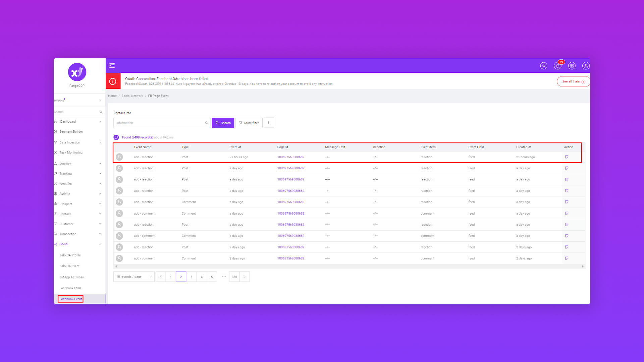The width and height of the screenshot is (644, 362).
Task: Open the three-dot options menu near filter
Action: click(x=269, y=123)
